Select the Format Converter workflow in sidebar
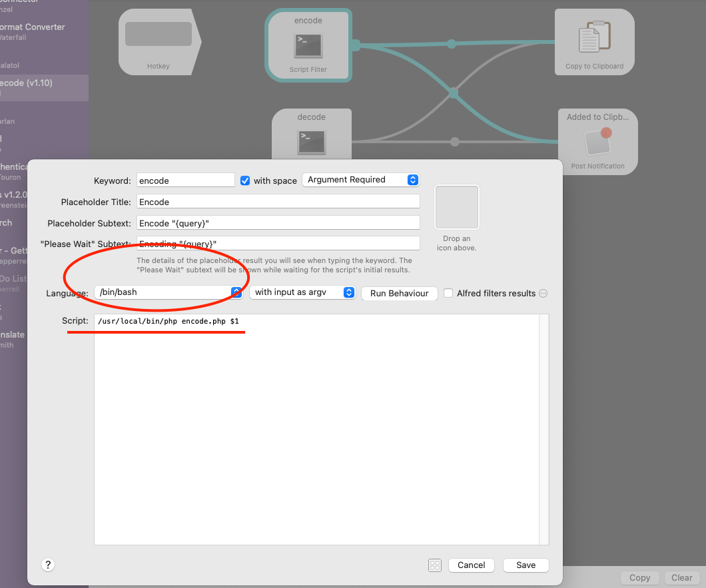This screenshot has width=706, height=588. click(x=44, y=31)
